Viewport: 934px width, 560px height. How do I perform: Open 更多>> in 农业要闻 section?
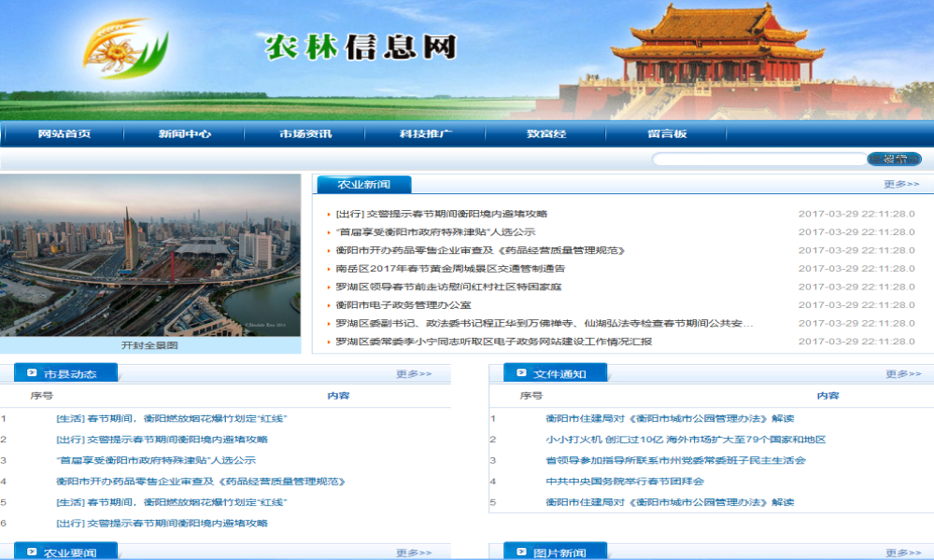coord(414,553)
